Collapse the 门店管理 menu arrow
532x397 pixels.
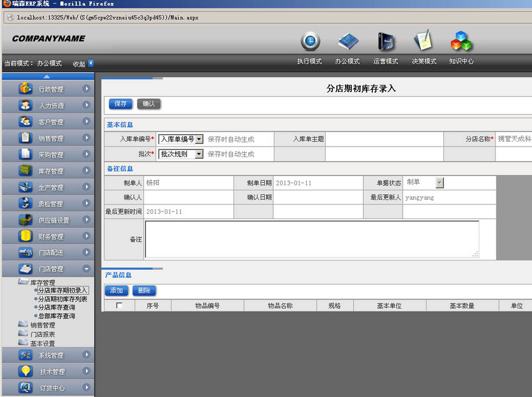(86, 269)
